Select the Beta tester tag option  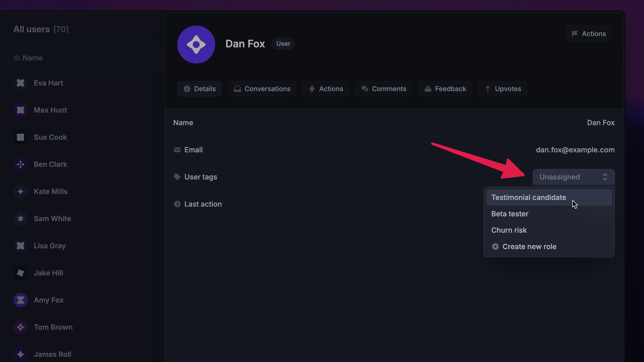pyautogui.click(x=510, y=214)
